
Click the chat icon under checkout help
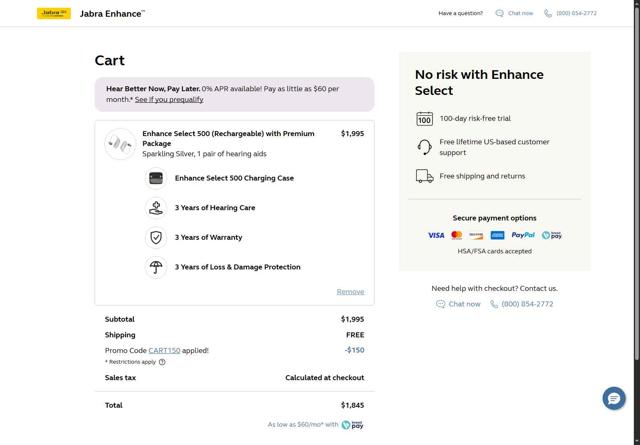click(x=440, y=304)
